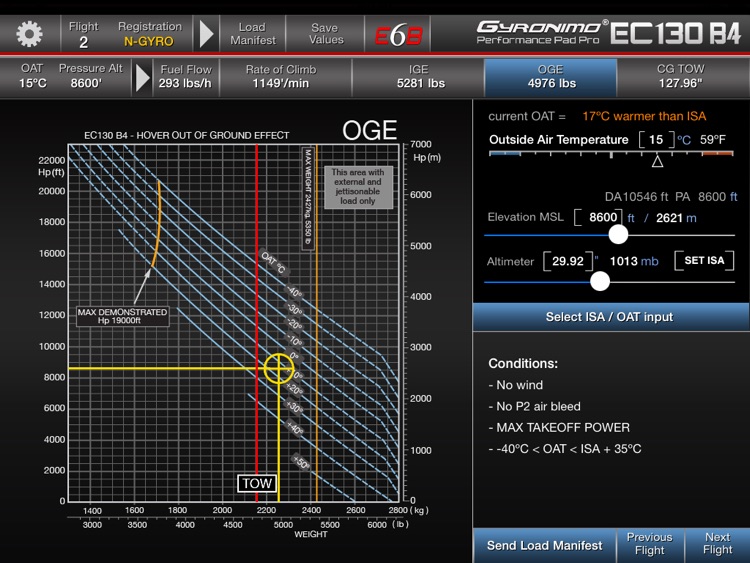
Task: Tap MAX DEMONSTRATED Hp 19000ft label
Action: pyautogui.click(x=122, y=316)
